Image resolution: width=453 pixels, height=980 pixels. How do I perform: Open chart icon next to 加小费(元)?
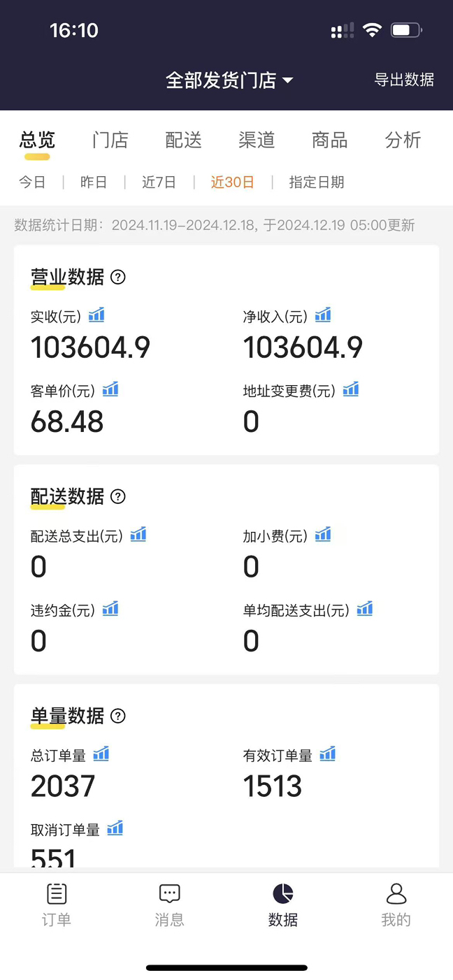[x=323, y=535]
